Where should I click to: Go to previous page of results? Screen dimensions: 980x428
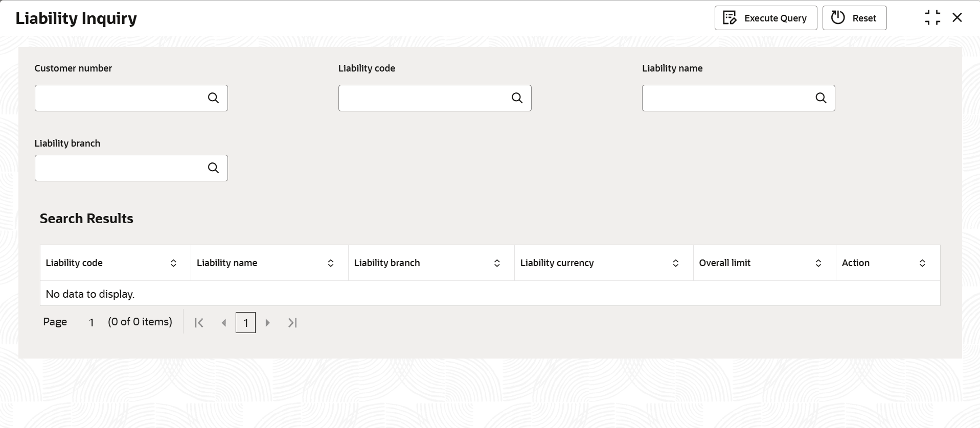(x=223, y=323)
